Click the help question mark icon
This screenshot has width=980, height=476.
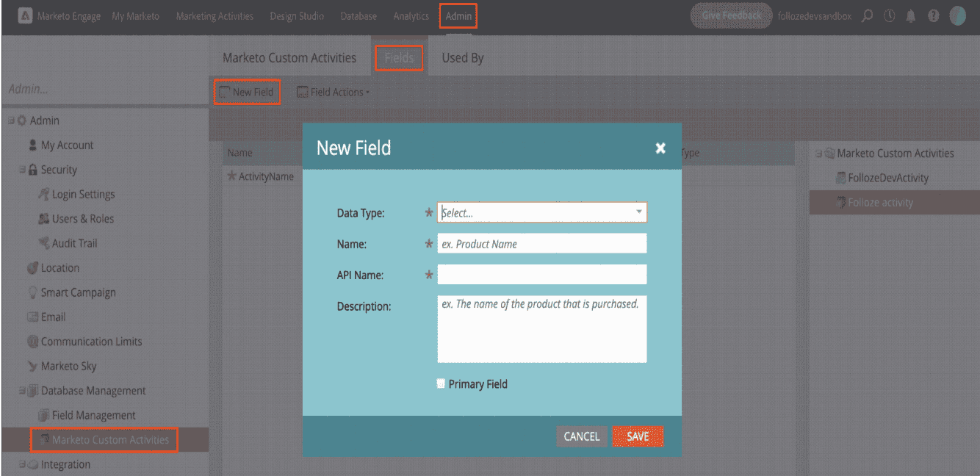(933, 16)
